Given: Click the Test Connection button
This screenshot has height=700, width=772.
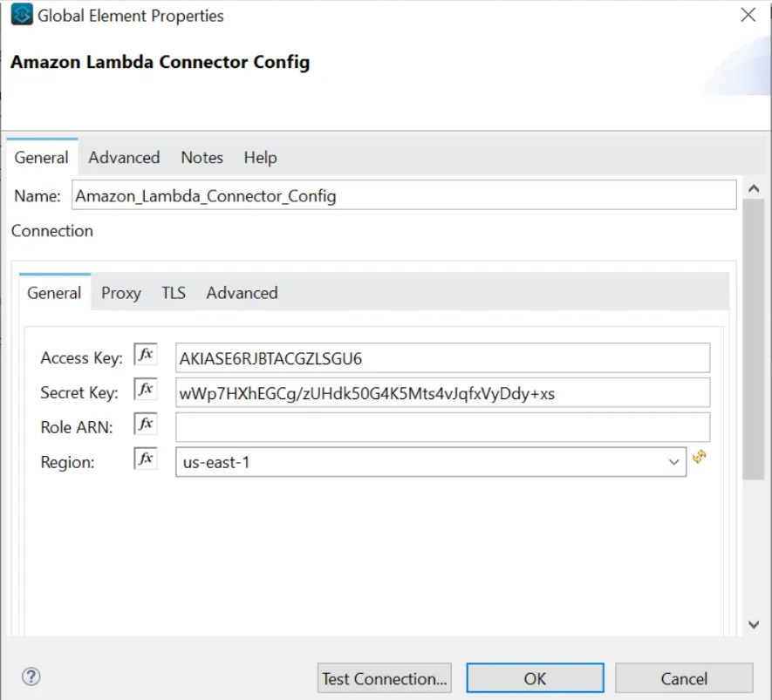Looking at the screenshot, I should tap(385, 678).
